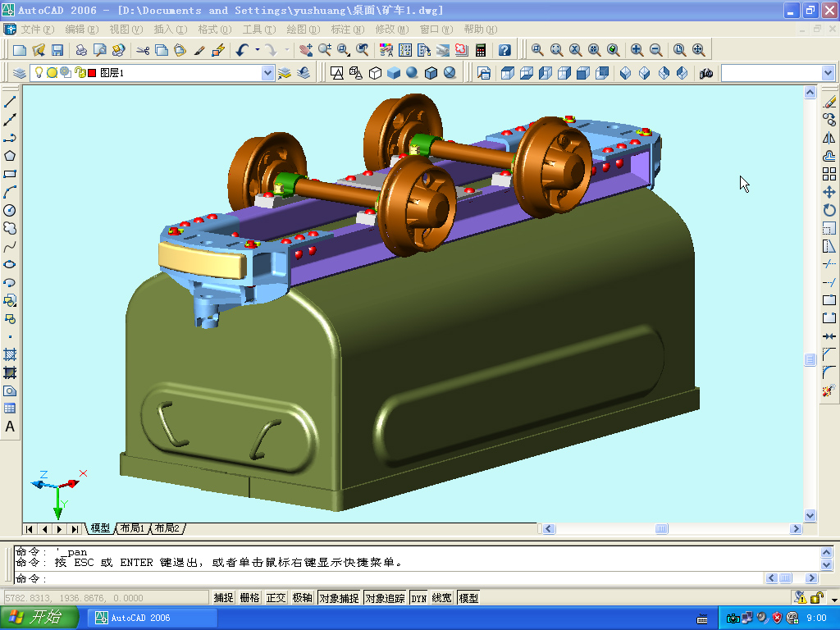Click the Mirror tool icon
Screen dimensions: 840x630
[829, 138]
